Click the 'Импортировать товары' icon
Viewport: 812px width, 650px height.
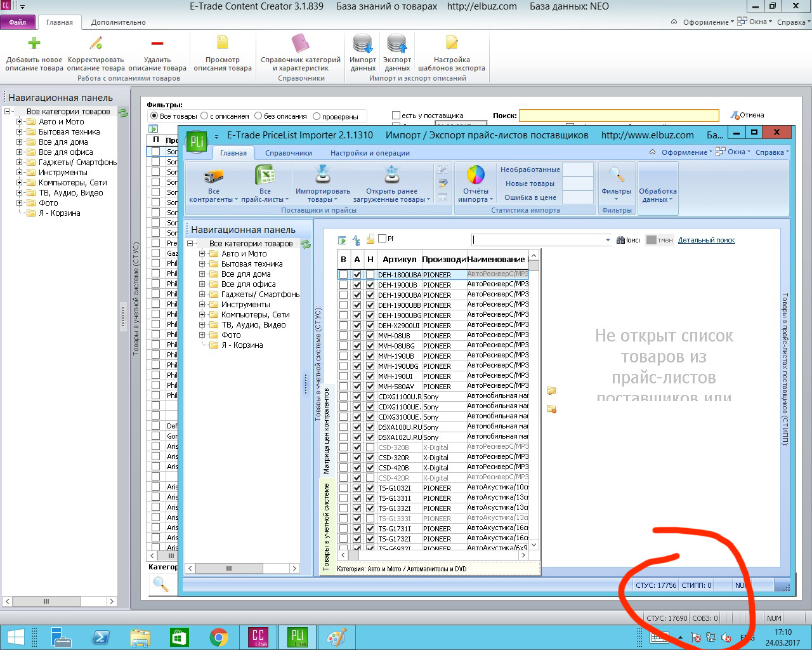323,175
